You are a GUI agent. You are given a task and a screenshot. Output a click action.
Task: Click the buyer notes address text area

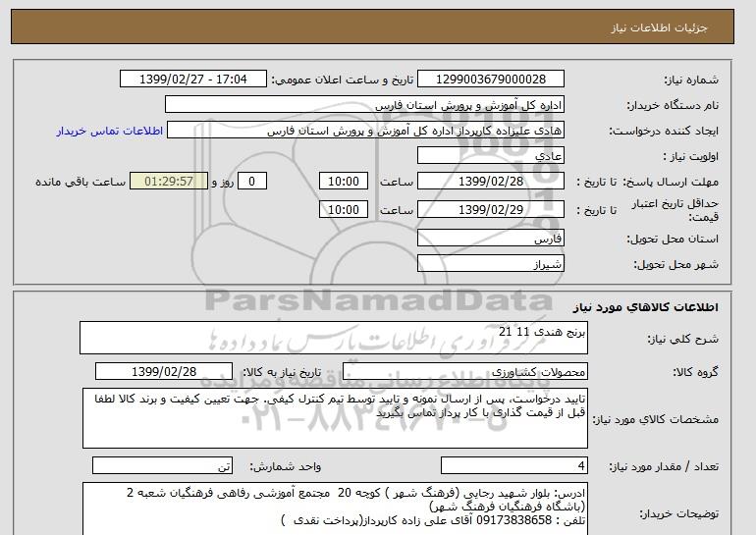coord(335,508)
